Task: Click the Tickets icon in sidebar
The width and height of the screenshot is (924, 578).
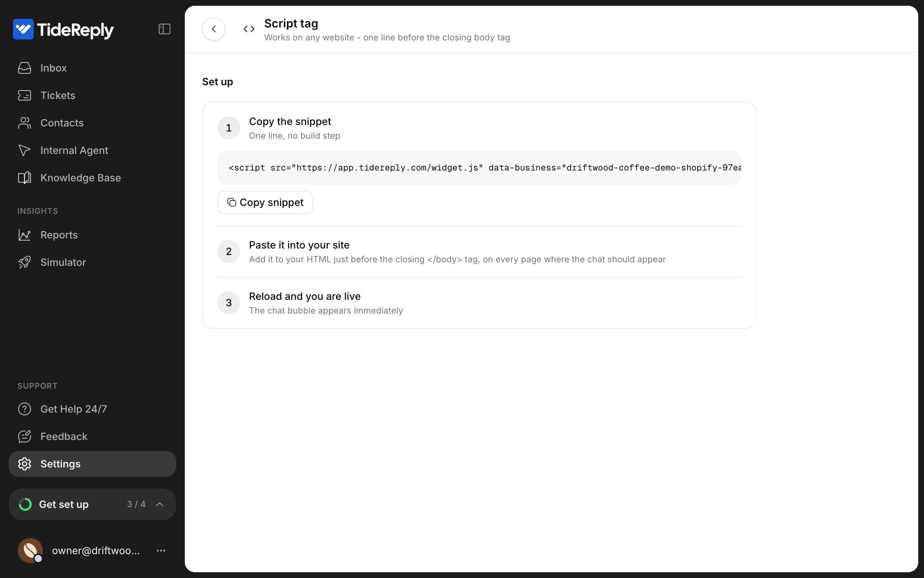Action: pyautogui.click(x=25, y=96)
